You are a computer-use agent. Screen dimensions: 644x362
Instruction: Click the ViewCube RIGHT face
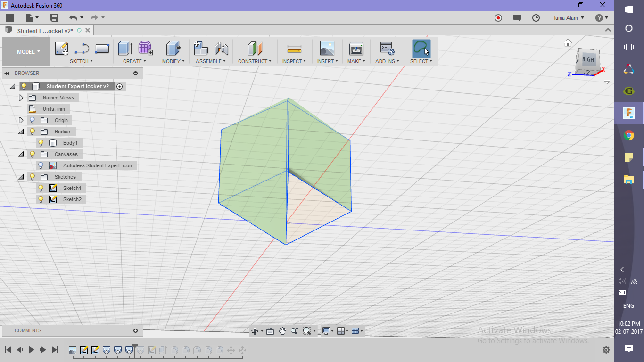tap(588, 60)
